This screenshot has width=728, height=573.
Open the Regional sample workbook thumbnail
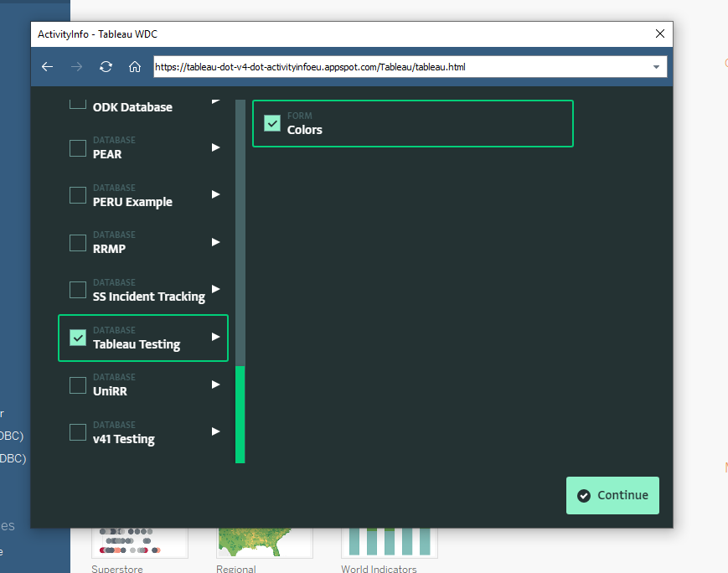tap(265, 543)
